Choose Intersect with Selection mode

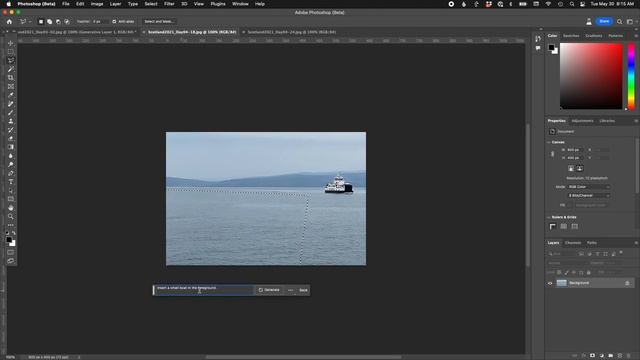click(x=67, y=22)
